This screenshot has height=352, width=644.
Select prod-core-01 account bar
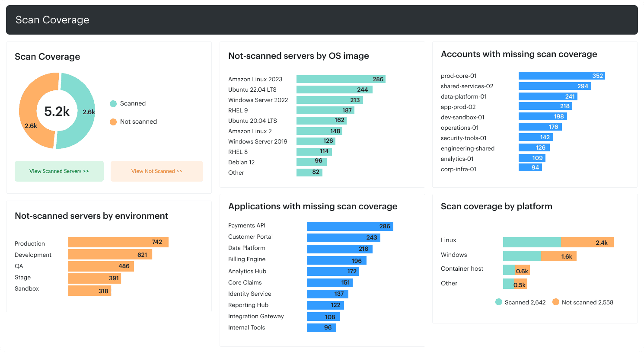(x=562, y=76)
